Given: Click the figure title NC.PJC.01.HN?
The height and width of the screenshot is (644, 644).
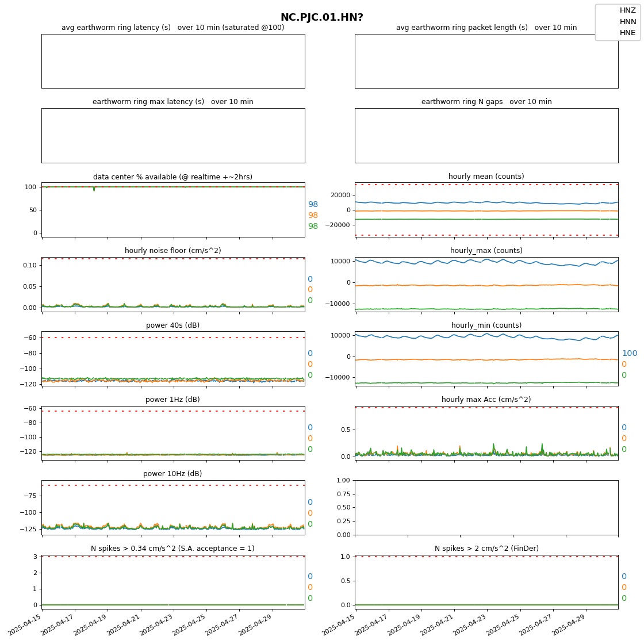Looking at the screenshot, I should coord(321,17).
